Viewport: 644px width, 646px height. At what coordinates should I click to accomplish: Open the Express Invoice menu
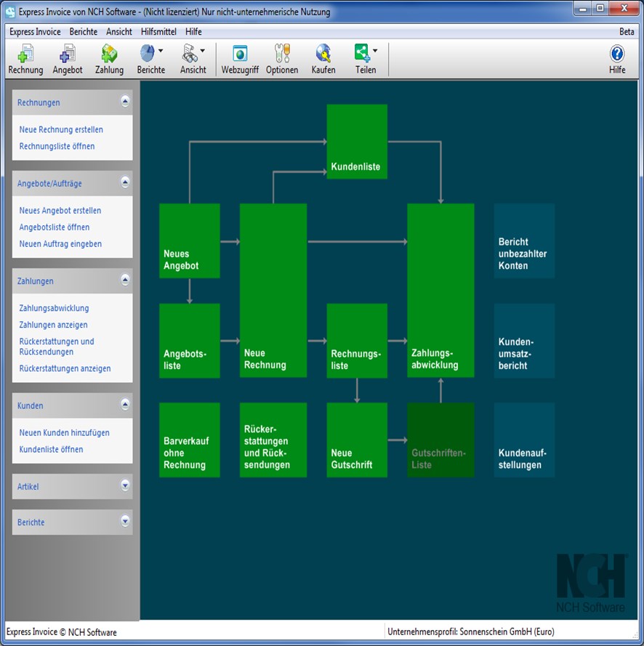coord(35,32)
